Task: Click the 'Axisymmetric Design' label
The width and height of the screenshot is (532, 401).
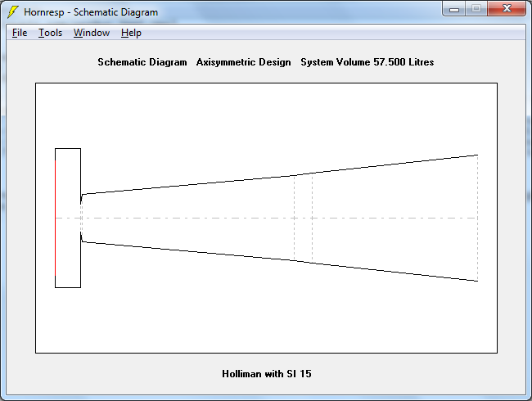Action: coord(243,62)
